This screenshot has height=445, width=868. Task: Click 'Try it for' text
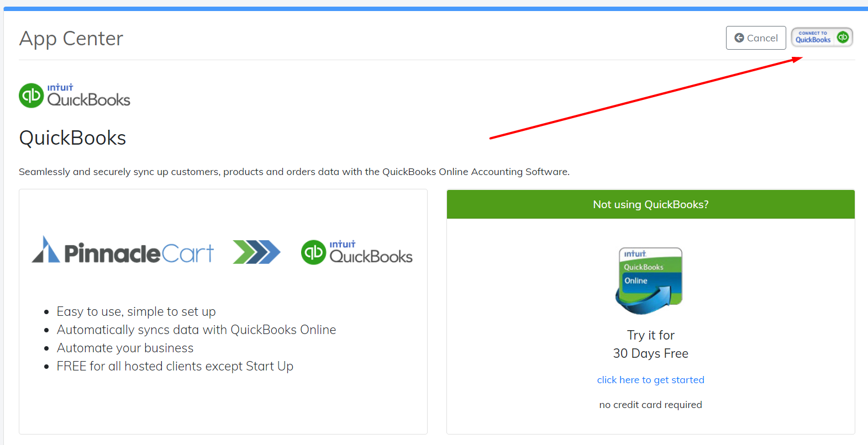[650, 335]
